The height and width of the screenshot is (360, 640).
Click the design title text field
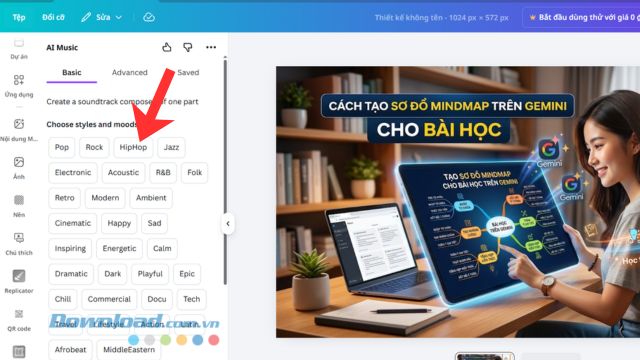pos(442,18)
